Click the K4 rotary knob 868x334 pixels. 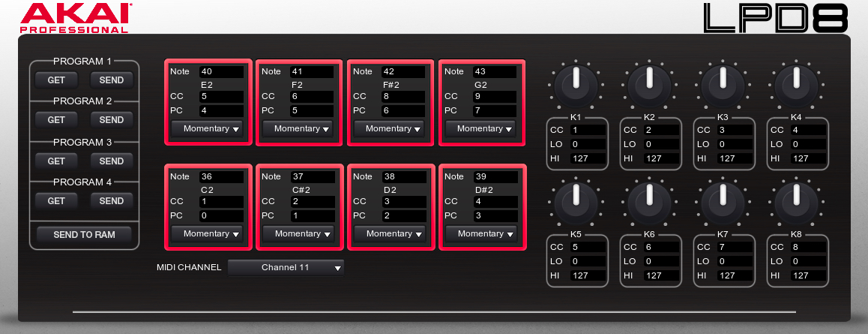[x=796, y=83]
